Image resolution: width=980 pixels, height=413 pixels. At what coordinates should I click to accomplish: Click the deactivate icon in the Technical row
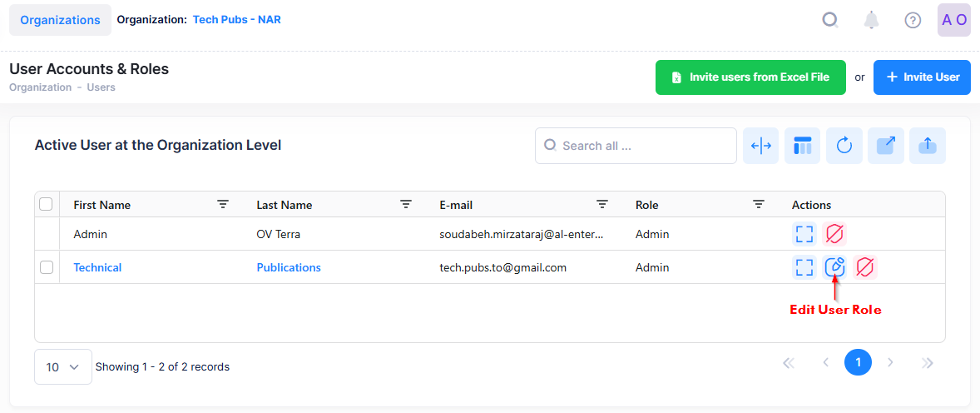[x=865, y=267]
